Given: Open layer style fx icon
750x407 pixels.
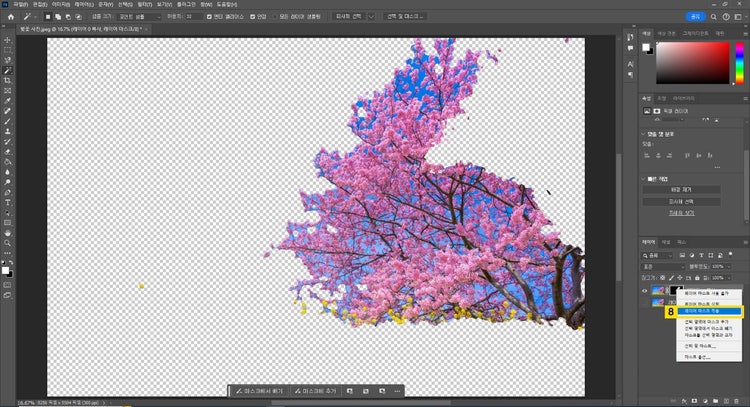Looking at the screenshot, I should click(684, 401).
